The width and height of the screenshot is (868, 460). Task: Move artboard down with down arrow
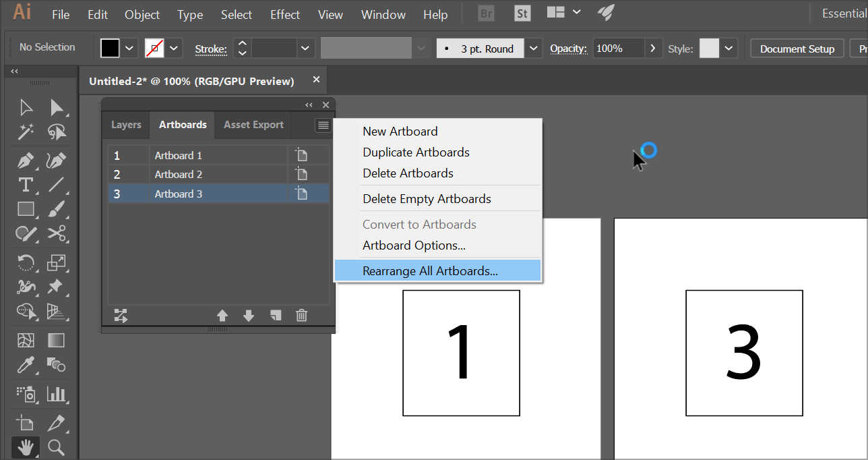[249, 315]
